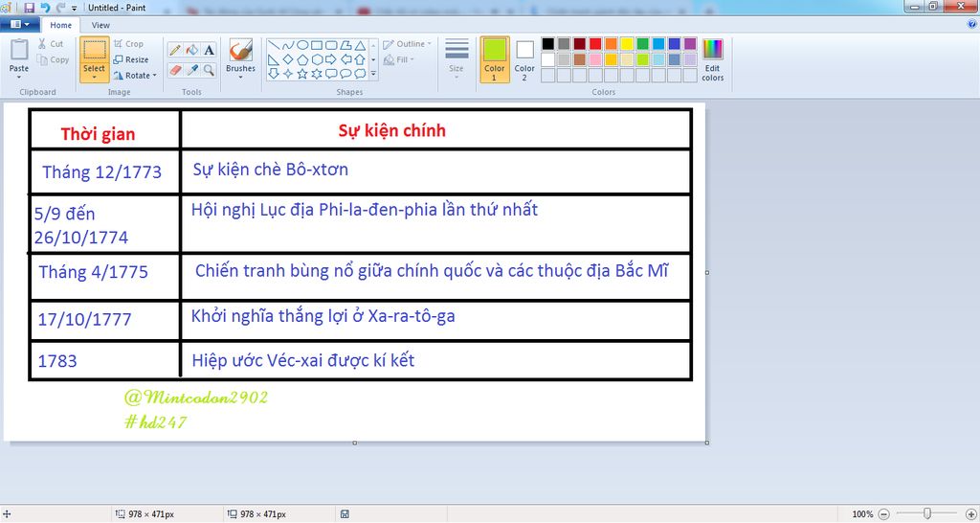Choose the Line shape
This screenshot has width=980, height=523.
pos(273,45)
